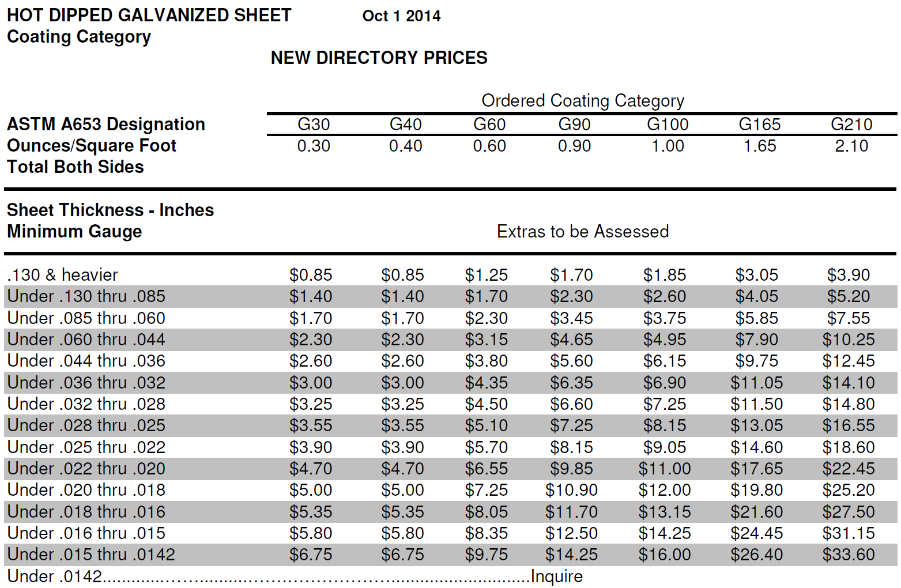901x588 pixels.
Task: Click the G210 column header
Action: pos(851,125)
